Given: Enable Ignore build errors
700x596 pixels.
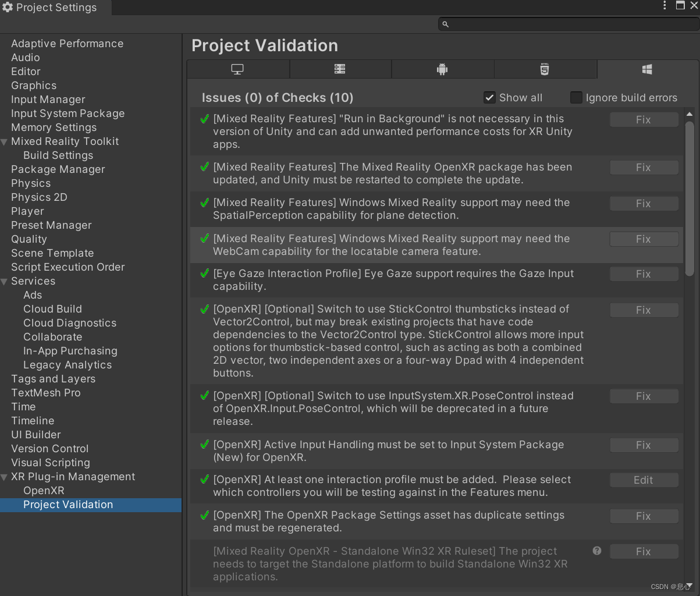Looking at the screenshot, I should [x=576, y=97].
